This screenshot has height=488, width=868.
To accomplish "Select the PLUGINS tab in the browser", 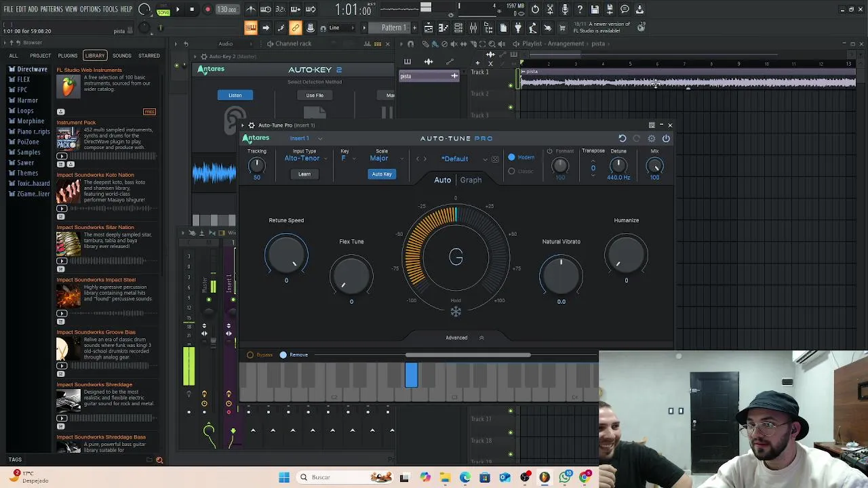I will (68, 56).
